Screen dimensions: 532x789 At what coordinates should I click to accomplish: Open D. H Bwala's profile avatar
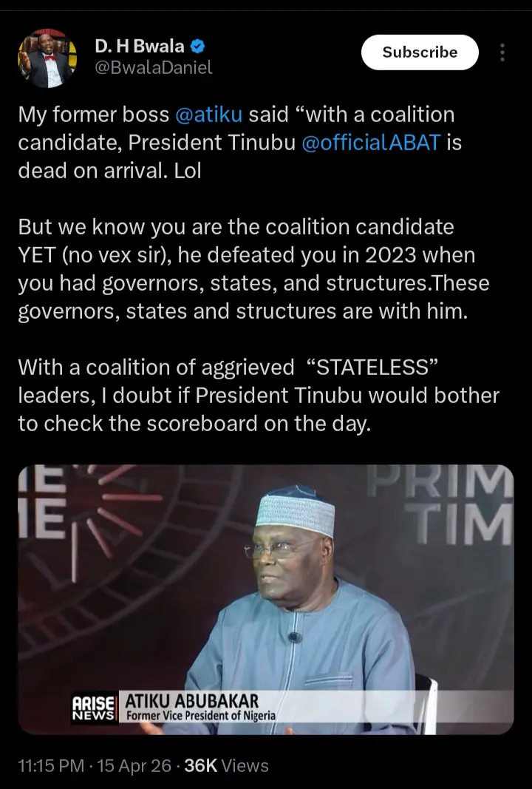tap(47, 58)
